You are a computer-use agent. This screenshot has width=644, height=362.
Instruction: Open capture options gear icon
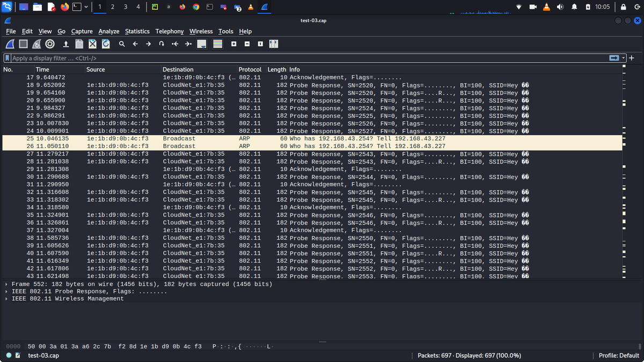(x=50, y=44)
